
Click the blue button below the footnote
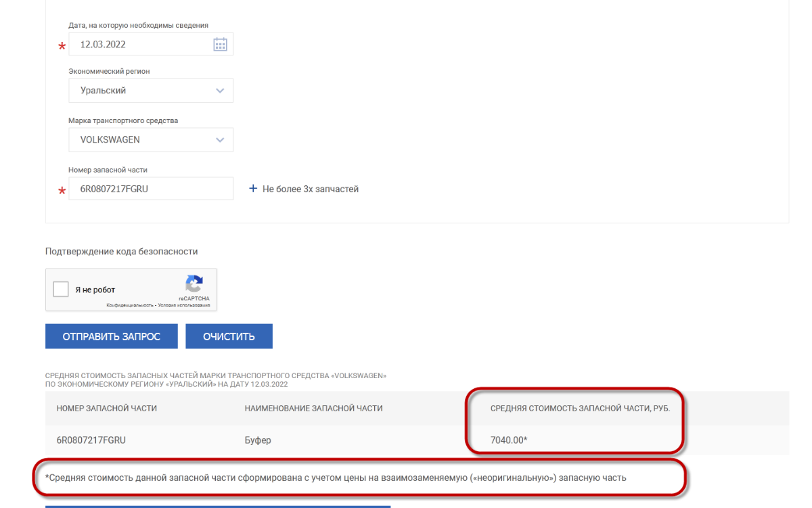point(218,506)
